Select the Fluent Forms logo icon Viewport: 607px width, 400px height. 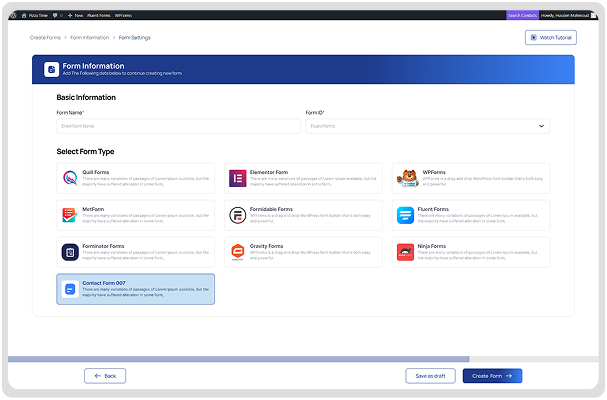click(x=405, y=215)
